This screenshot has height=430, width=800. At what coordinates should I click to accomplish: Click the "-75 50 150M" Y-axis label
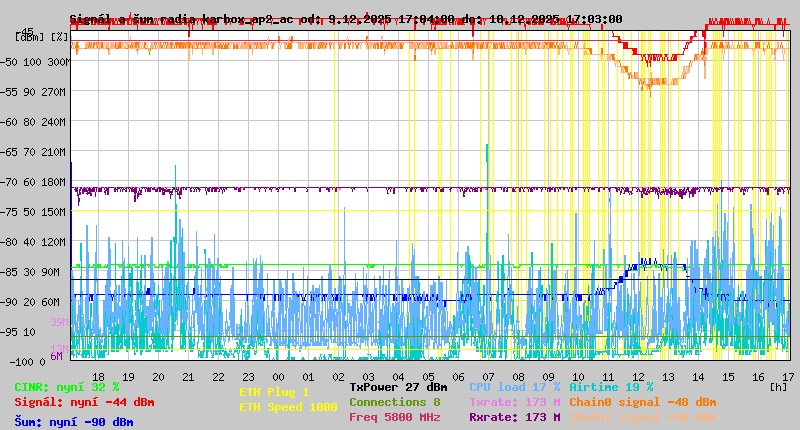pos(33,212)
